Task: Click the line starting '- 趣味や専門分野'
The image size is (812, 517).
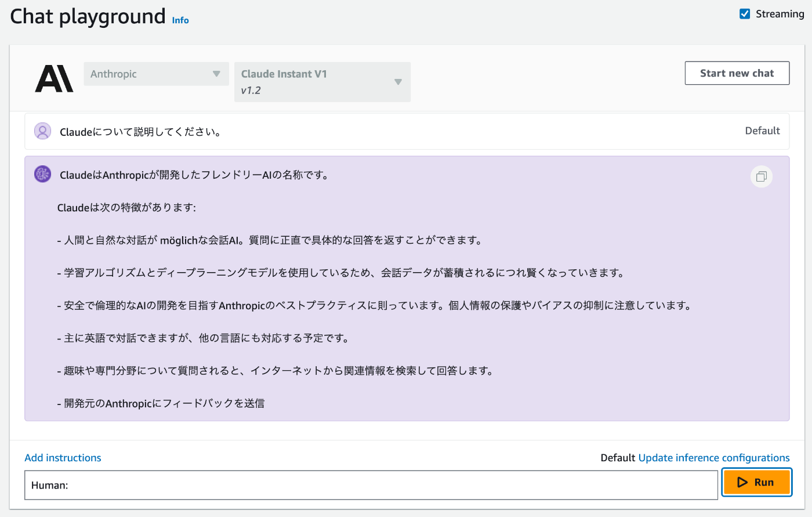Action: (275, 370)
